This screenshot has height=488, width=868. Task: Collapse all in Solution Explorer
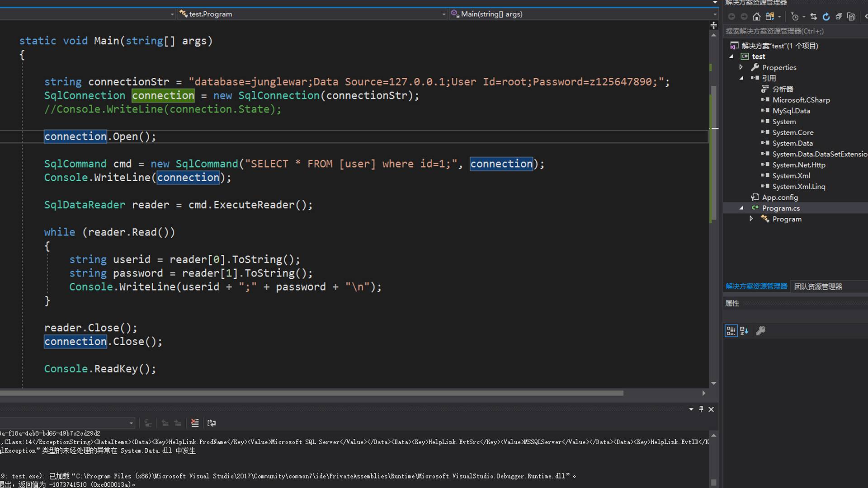(x=839, y=17)
